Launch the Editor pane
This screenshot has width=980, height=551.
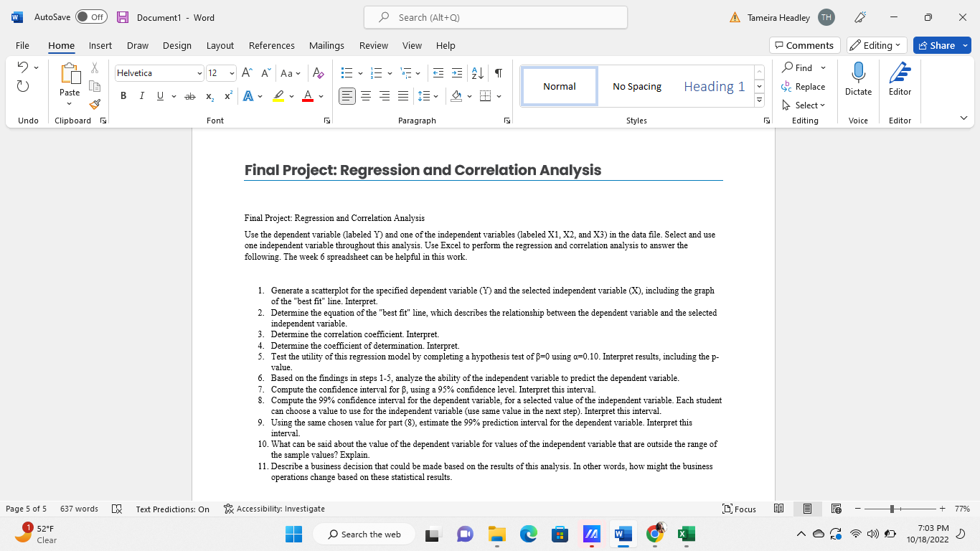click(900, 79)
